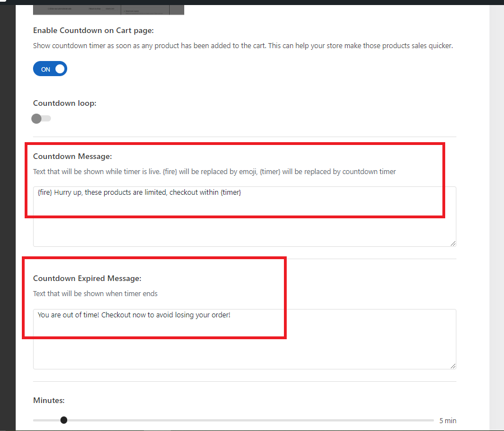Screen dimensions: 504x431
Task: Click the 'Minutes:' label
Action: point(49,400)
